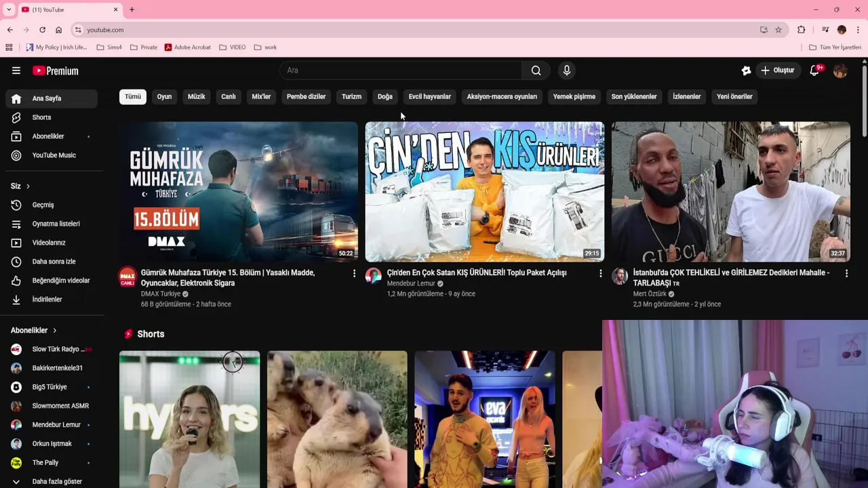Open the account avatar menu in YouTube header
The height and width of the screenshot is (488, 868).
[x=840, y=70]
